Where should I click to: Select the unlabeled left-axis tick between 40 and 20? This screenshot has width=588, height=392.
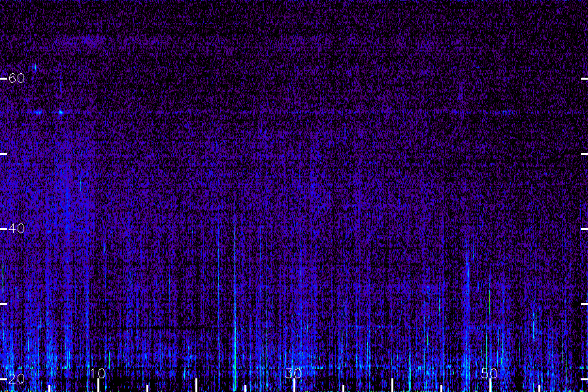click(x=3, y=304)
